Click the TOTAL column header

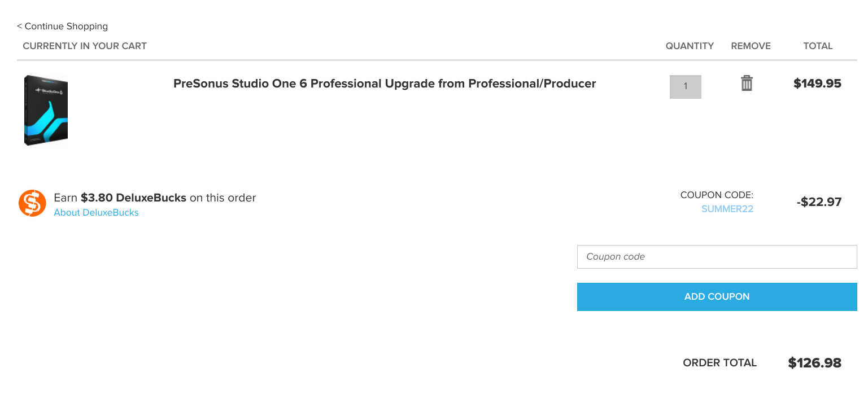(818, 46)
